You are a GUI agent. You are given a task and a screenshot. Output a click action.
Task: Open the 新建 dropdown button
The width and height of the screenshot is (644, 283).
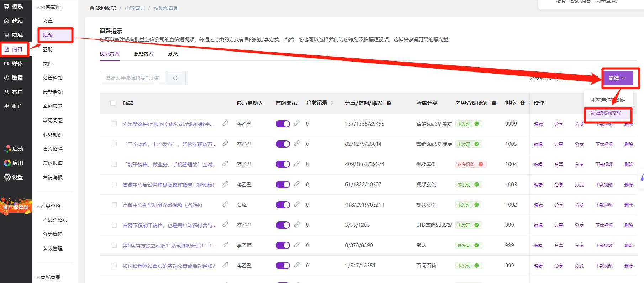pos(618,78)
